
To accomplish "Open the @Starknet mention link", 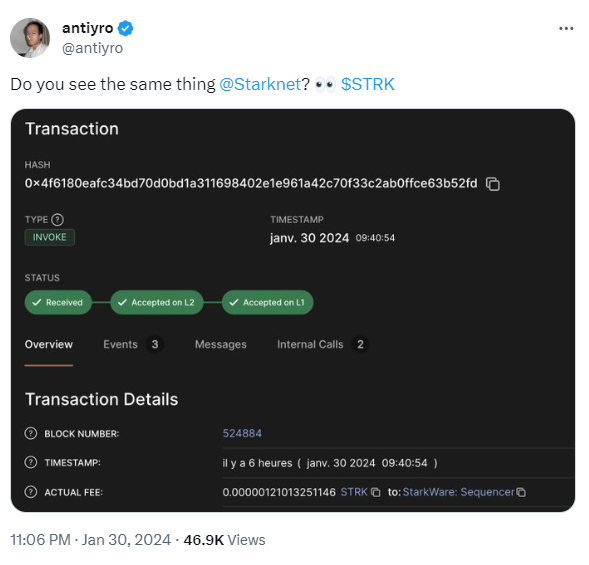I will pos(260,84).
